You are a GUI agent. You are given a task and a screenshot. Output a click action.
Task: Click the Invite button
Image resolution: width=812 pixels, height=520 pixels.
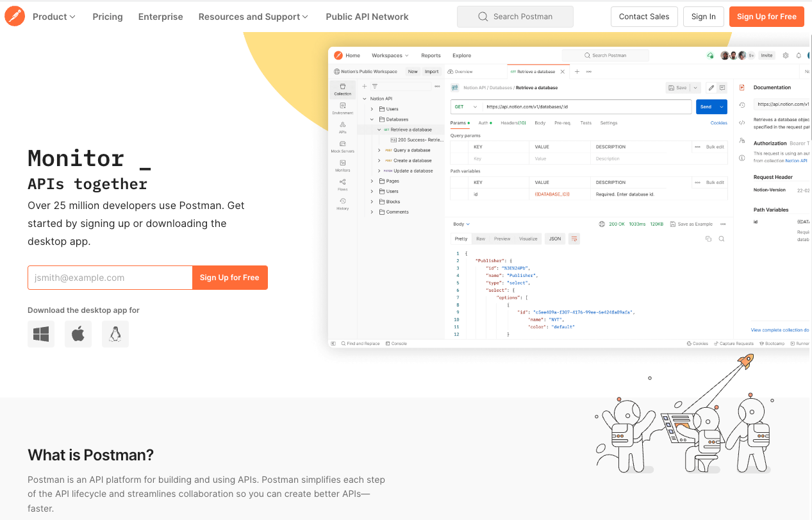[766, 56]
